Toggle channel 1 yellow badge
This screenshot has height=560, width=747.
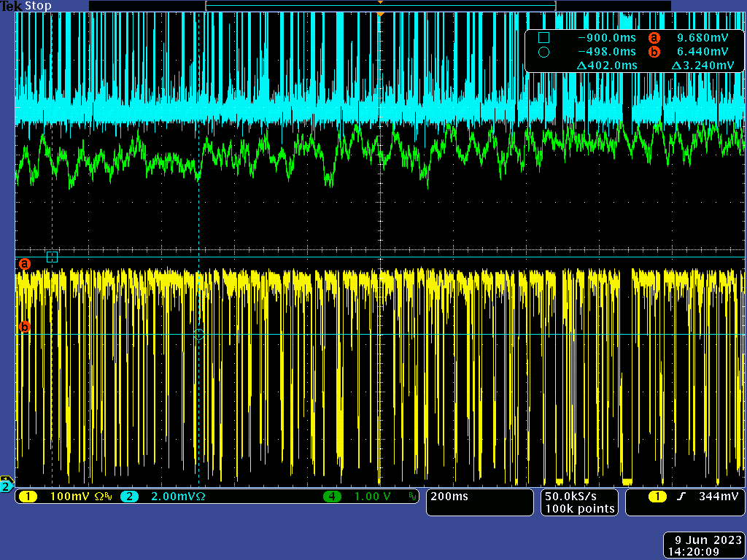point(28,497)
